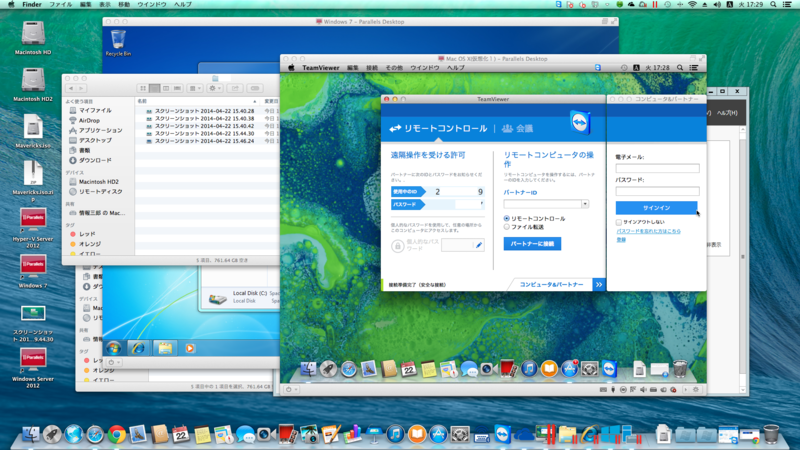The image size is (800, 450).
Task: Open the パスワードを忘れた方はこちら link
Action: point(648,231)
